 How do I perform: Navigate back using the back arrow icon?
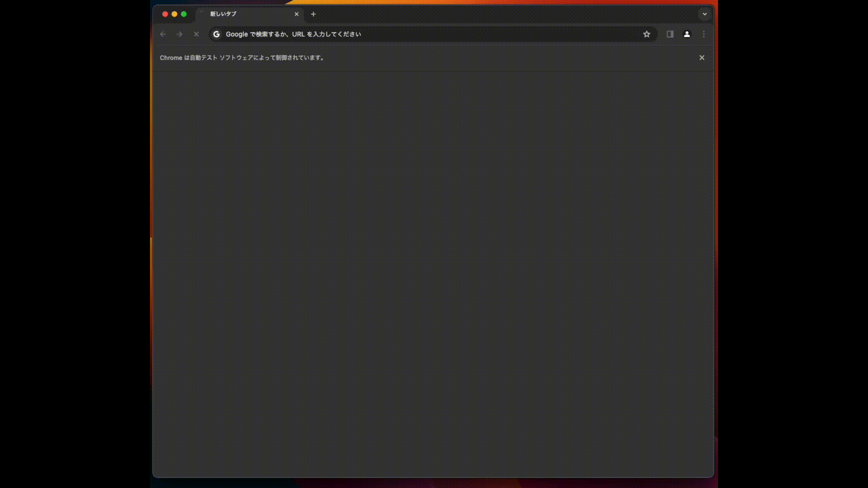point(163,34)
